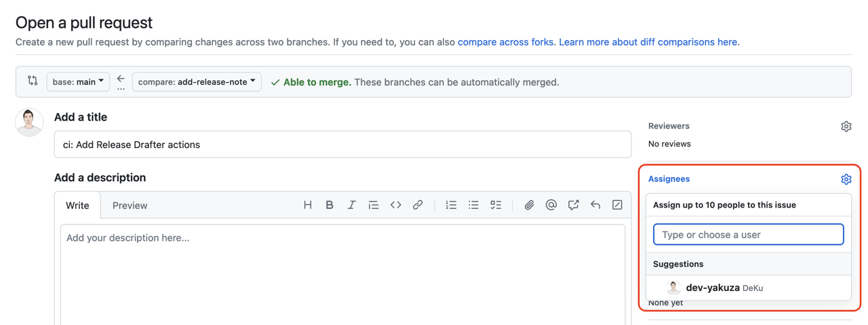Attach a file with the paperclip icon
This screenshot has width=868, height=325.
point(529,205)
